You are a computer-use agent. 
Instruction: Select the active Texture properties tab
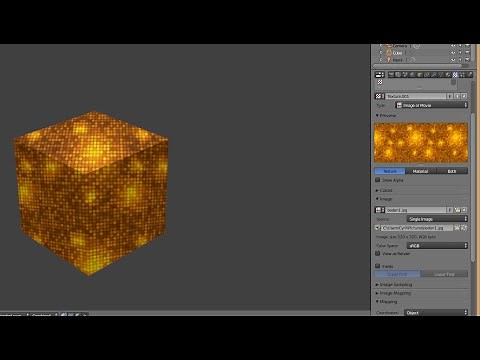[455, 75]
